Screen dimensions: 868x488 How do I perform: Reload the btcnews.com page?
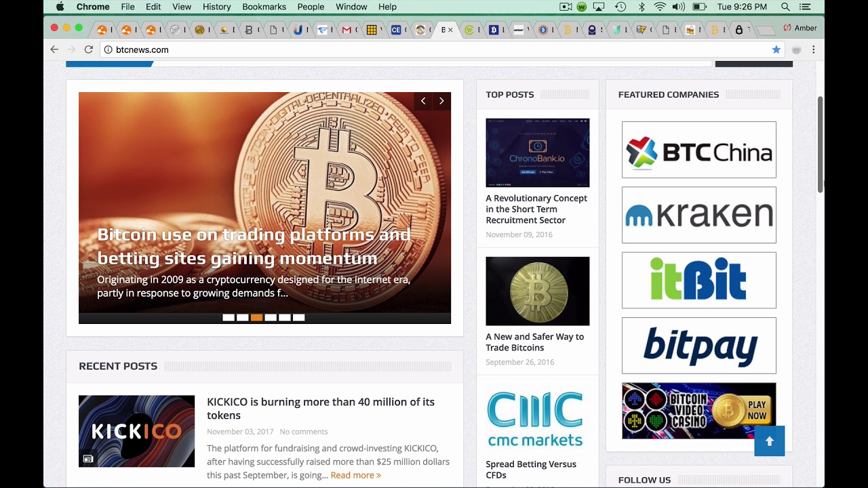click(x=88, y=49)
